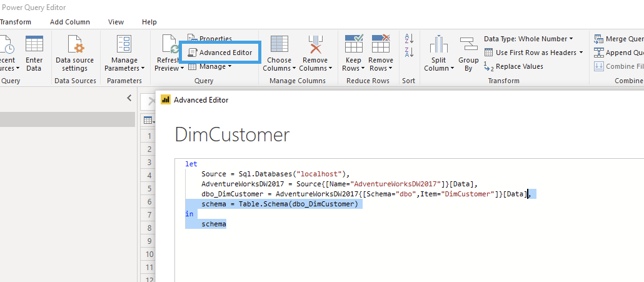Click the AdventureWorksDW2017 = Source code line

(340, 183)
